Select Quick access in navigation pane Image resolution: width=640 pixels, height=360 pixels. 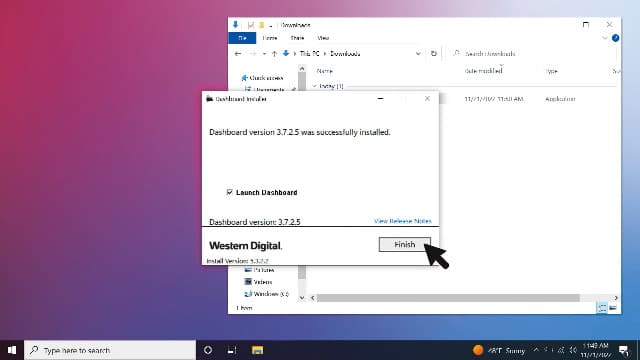[x=262, y=78]
